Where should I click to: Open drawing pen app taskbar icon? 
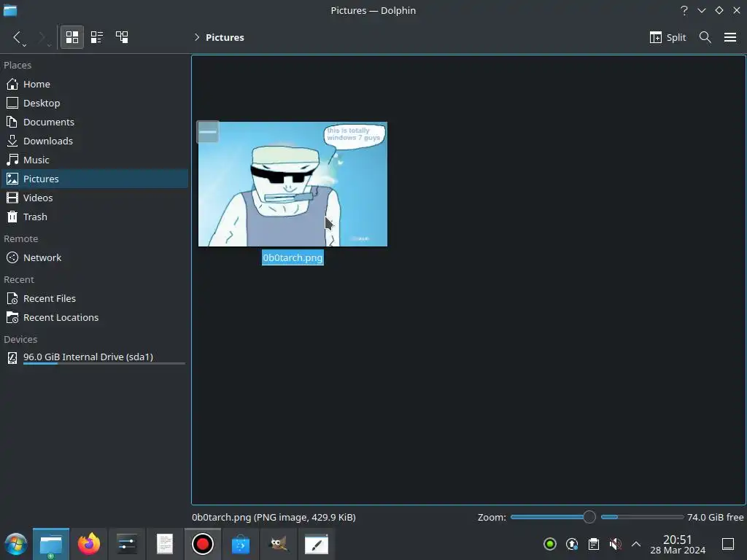(317, 544)
